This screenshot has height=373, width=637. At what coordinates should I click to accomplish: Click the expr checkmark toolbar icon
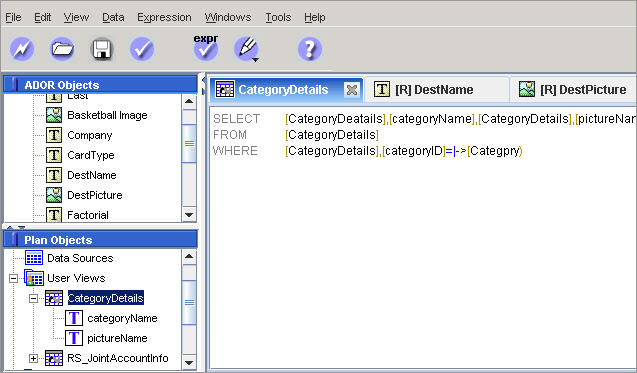pyautogui.click(x=206, y=48)
